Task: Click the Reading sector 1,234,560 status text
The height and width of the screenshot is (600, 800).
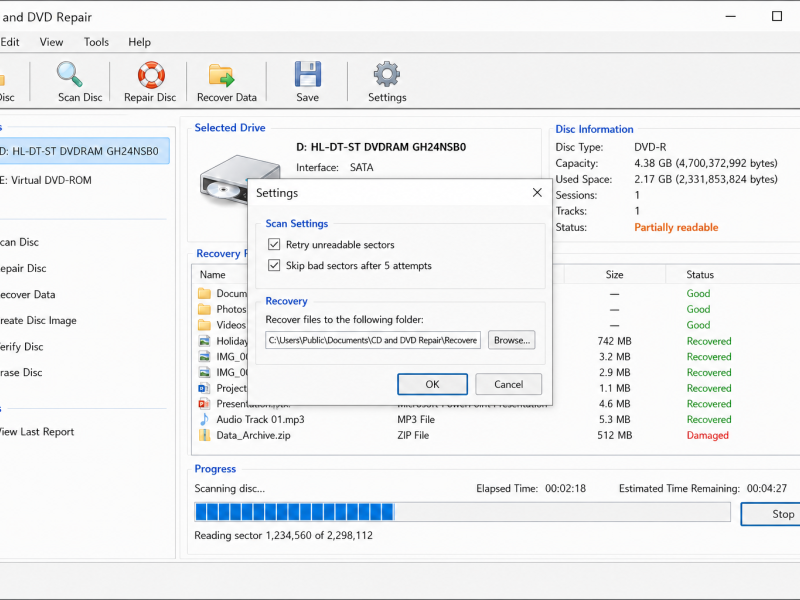Action: (284, 535)
